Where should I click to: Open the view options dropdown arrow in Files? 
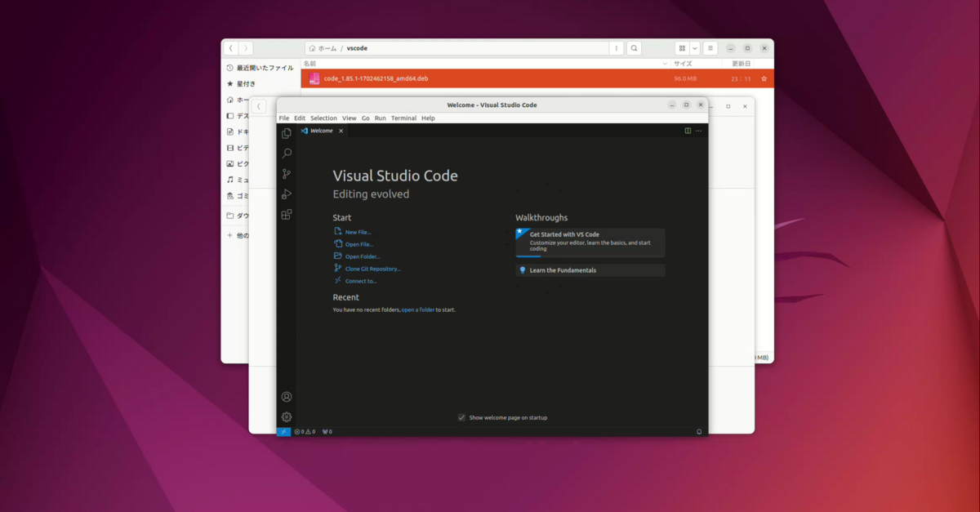(x=695, y=48)
